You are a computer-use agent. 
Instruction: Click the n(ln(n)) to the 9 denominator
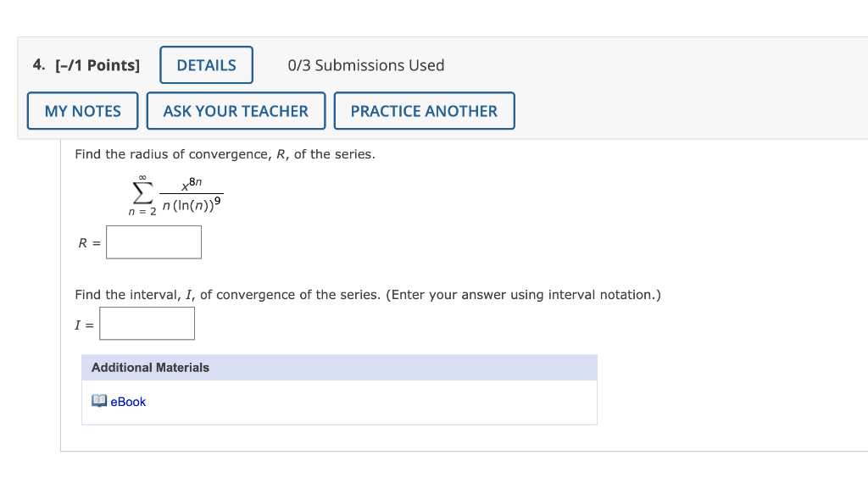192,205
